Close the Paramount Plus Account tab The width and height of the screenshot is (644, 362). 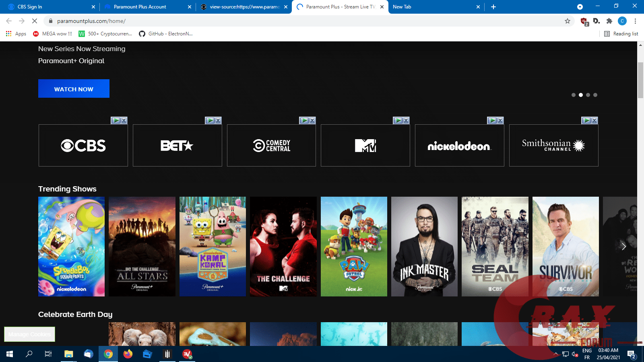pos(190,7)
